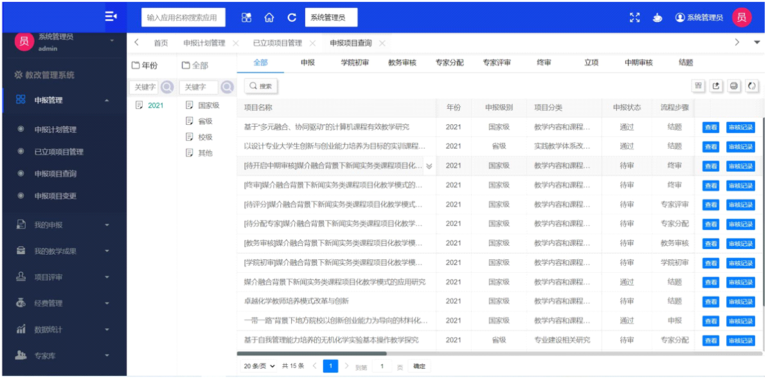Click the pink 员 avatar in the sidebar
Image resolution: width=768 pixels, height=379 pixels.
pos(24,42)
